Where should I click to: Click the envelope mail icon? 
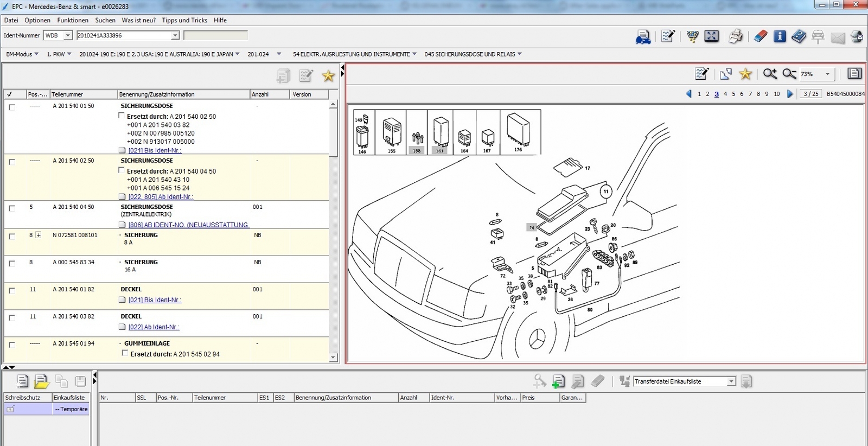click(838, 37)
